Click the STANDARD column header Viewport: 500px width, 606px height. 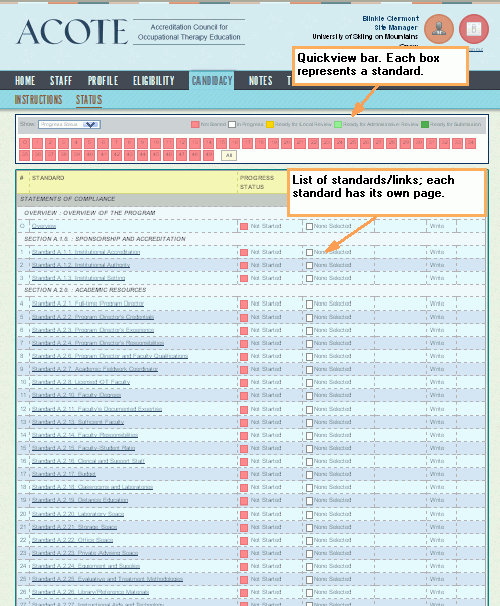pos(48,178)
